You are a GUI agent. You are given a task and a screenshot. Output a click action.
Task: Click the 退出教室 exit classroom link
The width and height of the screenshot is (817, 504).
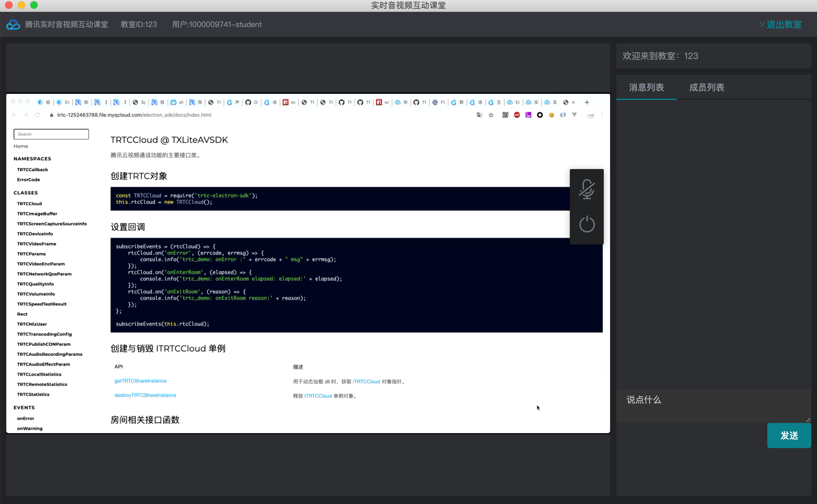(x=780, y=25)
